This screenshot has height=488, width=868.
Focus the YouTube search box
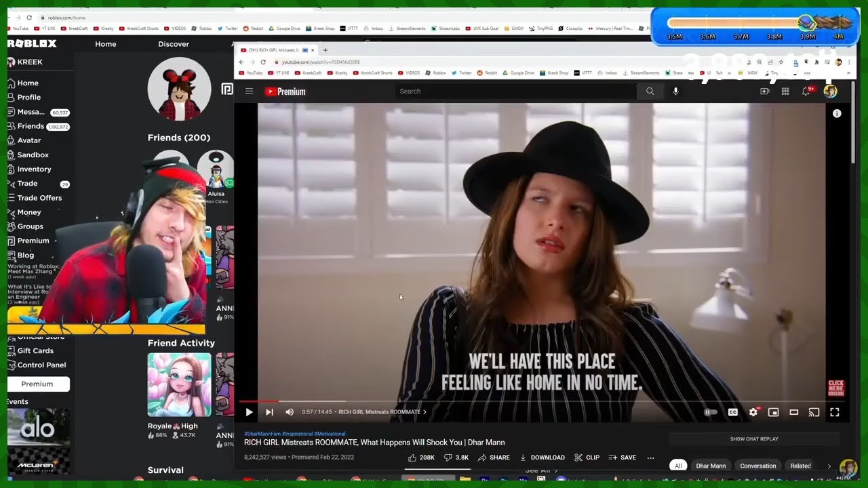click(515, 91)
